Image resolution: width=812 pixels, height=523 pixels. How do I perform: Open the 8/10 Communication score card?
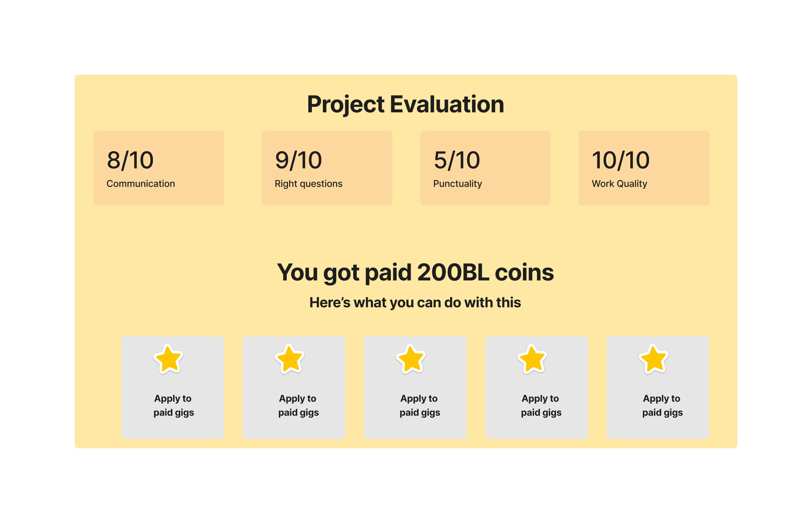point(158,168)
